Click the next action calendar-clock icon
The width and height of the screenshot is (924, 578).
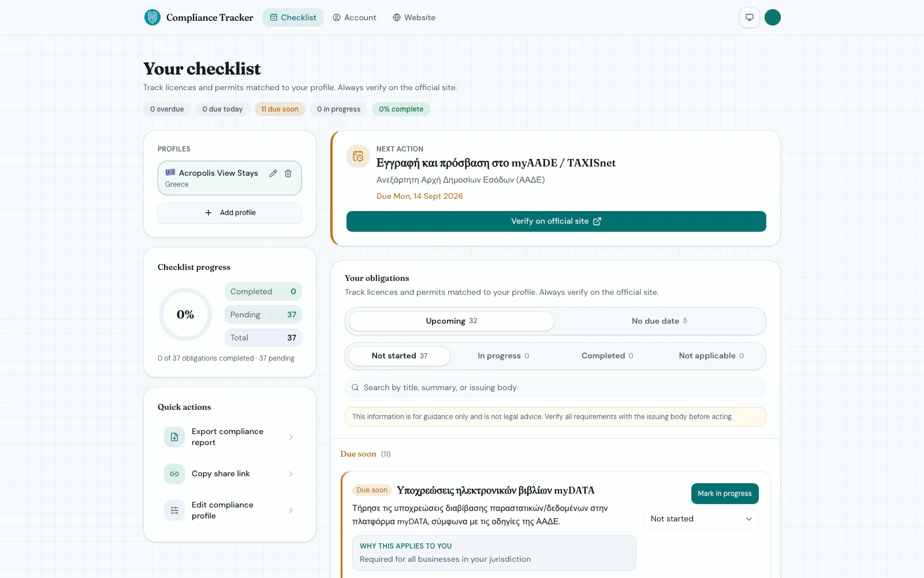(358, 156)
